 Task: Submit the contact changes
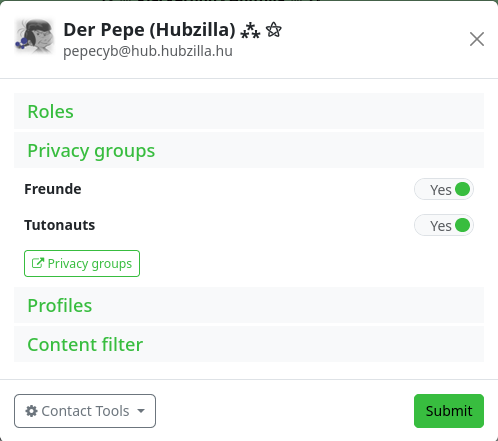pyautogui.click(x=449, y=411)
